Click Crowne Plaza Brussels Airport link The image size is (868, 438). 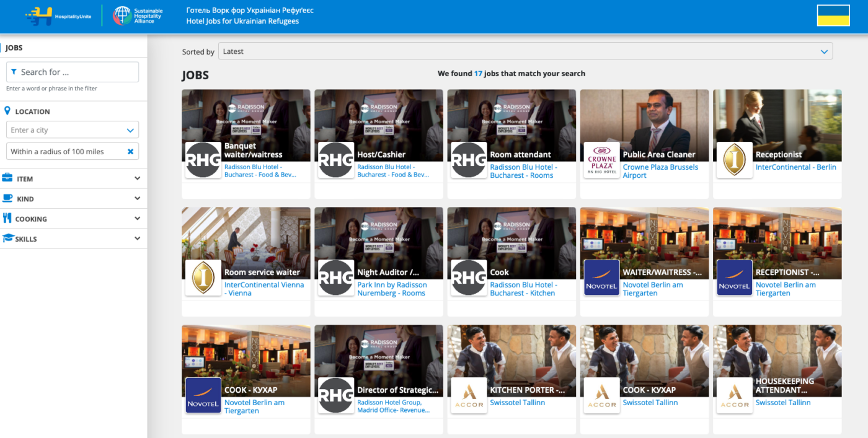(x=660, y=171)
